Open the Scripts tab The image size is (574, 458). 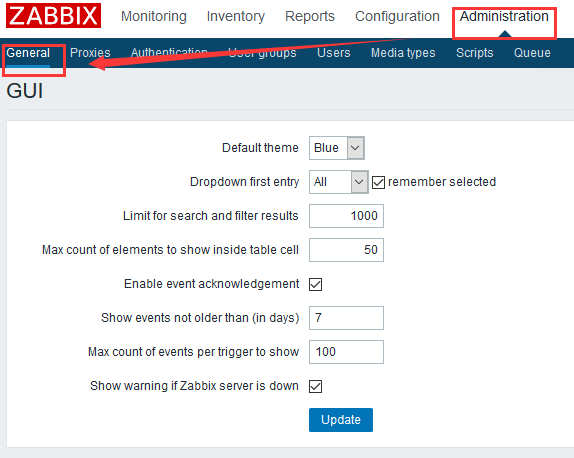tap(474, 53)
